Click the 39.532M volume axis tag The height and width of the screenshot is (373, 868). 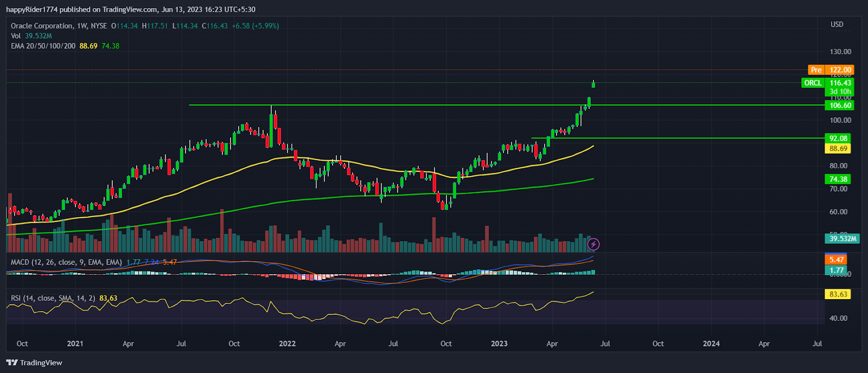(x=843, y=238)
